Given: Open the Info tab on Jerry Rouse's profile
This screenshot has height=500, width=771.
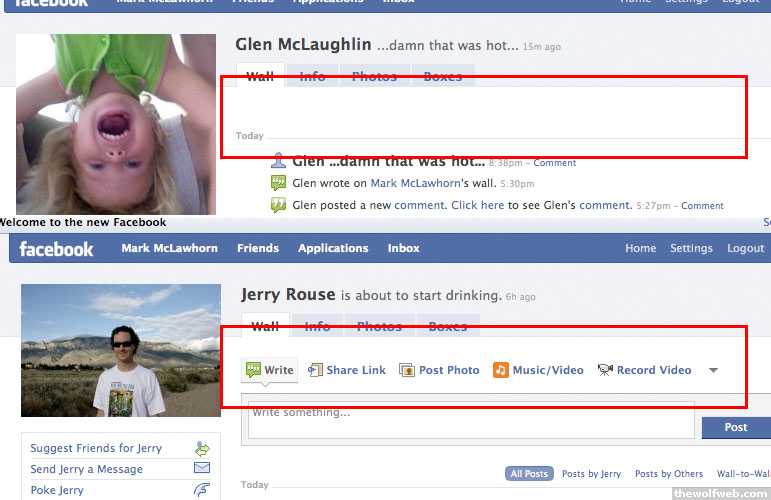Looking at the screenshot, I should tap(317, 326).
